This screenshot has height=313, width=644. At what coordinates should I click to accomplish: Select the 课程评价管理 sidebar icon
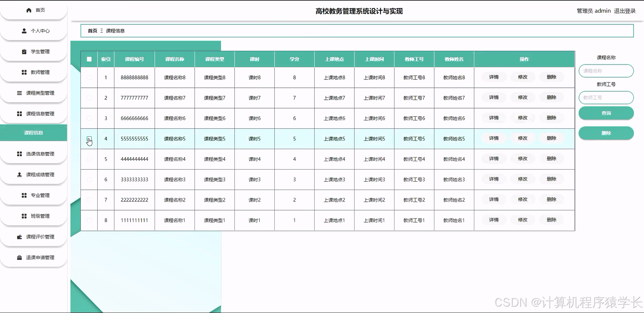[x=19, y=237]
